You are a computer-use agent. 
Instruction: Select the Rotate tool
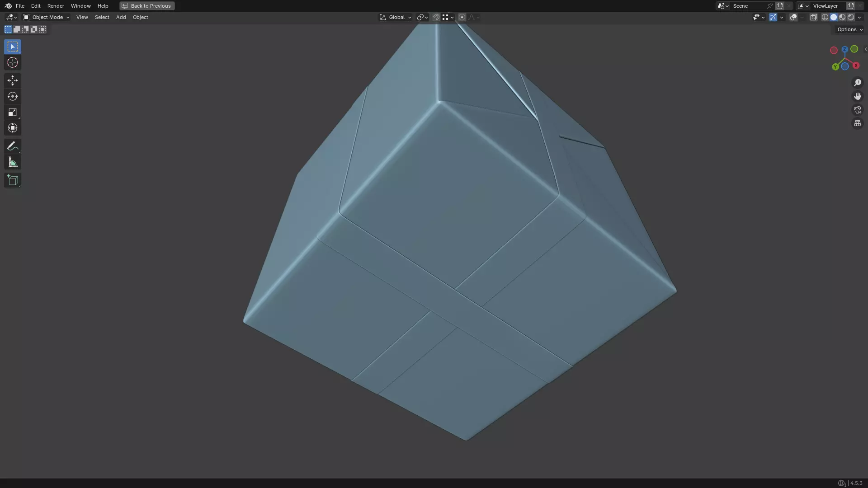(x=12, y=96)
